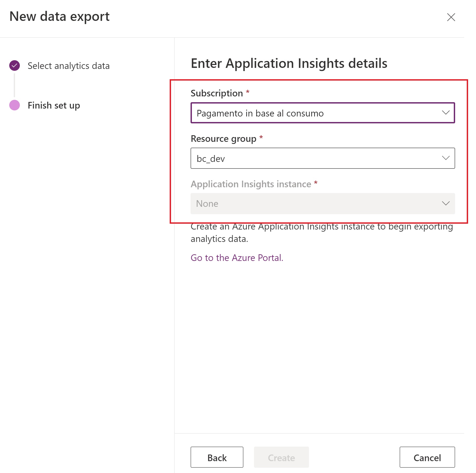476x473 pixels.
Task: Click the Subscription dropdown chevron arrow
Action: click(x=446, y=113)
